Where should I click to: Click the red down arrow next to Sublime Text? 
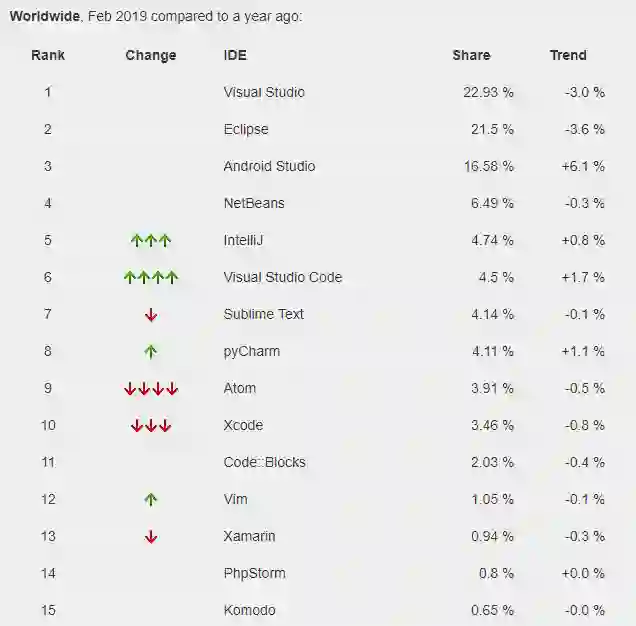tap(151, 315)
